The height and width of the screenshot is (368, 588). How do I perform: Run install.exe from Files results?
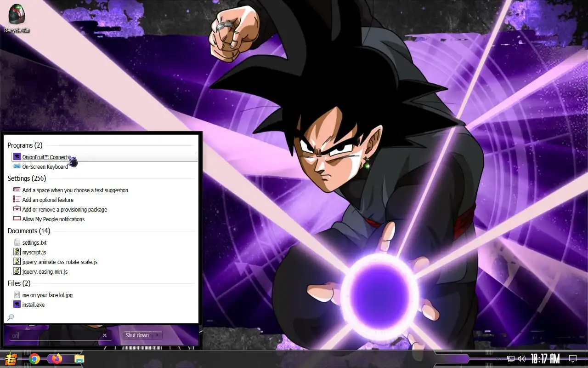[34, 305]
